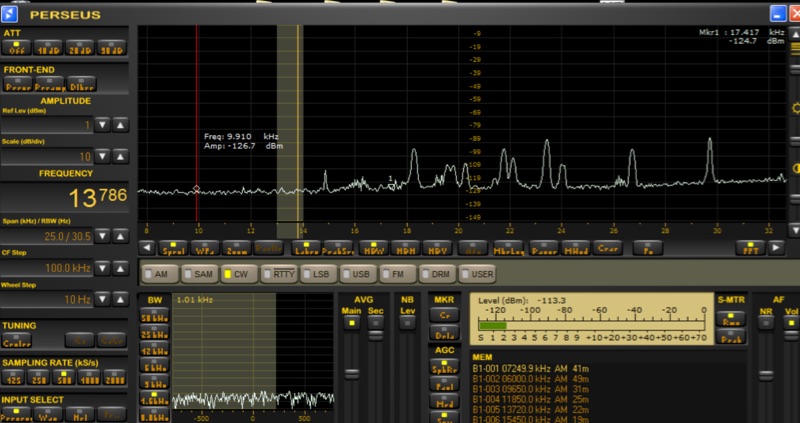
Task: Decrease the Ref Lev value
Action: point(103,125)
